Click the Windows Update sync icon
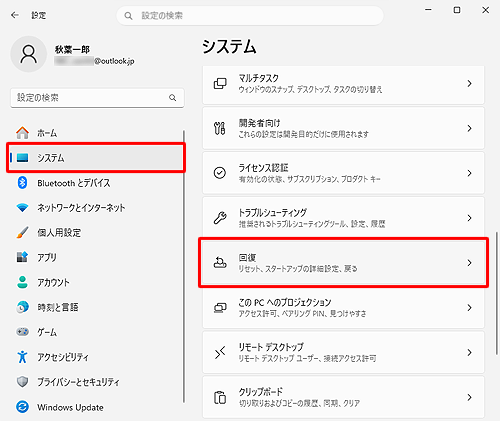500x421 pixels. tap(22, 407)
